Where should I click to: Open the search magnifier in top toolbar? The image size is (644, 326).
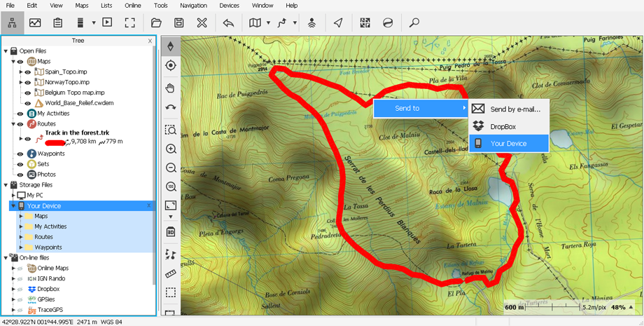tap(414, 23)
